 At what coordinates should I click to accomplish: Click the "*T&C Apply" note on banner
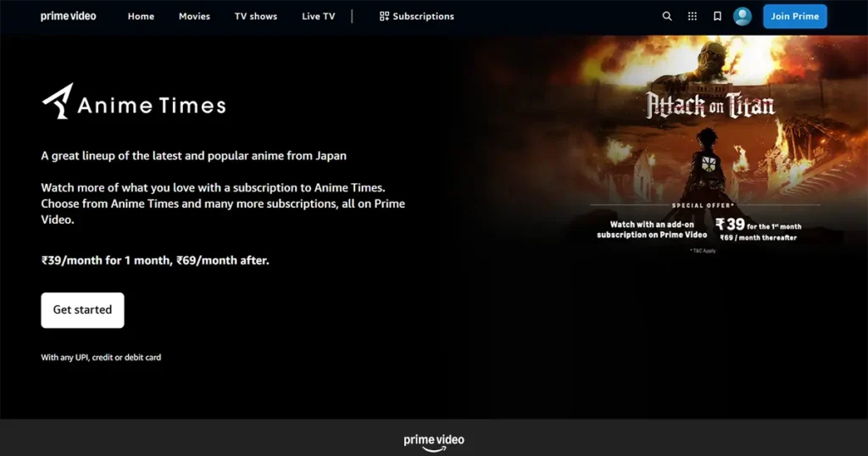[703, 251]
